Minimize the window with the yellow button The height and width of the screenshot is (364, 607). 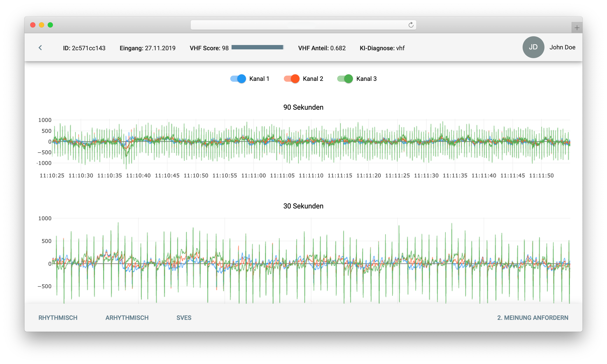tap(42, 25)
